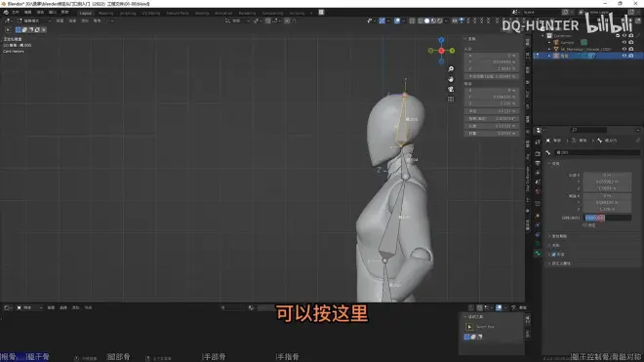The width and height of the screenshot is (644, 362).
Task: Open the viewport header 视图 View menu
Action: (x=60, y=20)
